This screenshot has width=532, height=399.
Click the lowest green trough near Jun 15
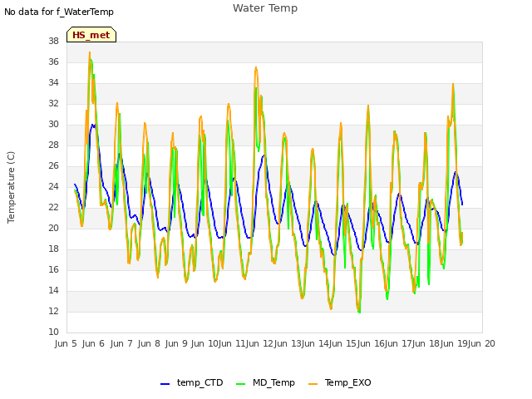click(359, 313)
